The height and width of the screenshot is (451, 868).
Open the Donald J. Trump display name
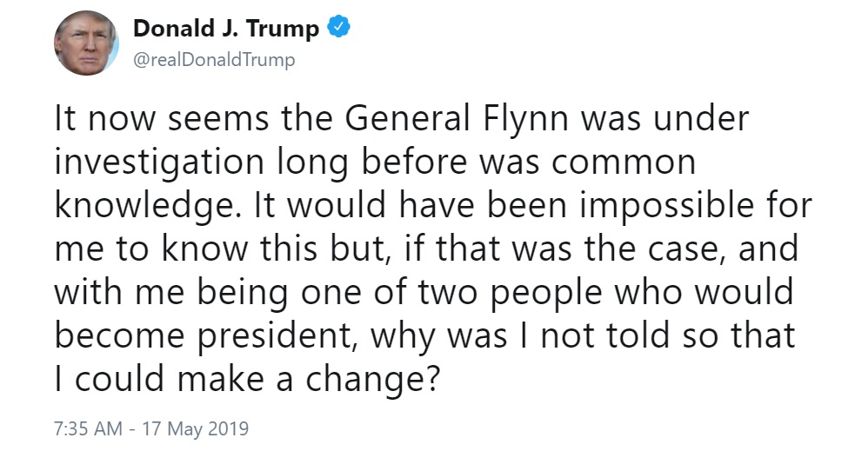[x=226, y=28]
